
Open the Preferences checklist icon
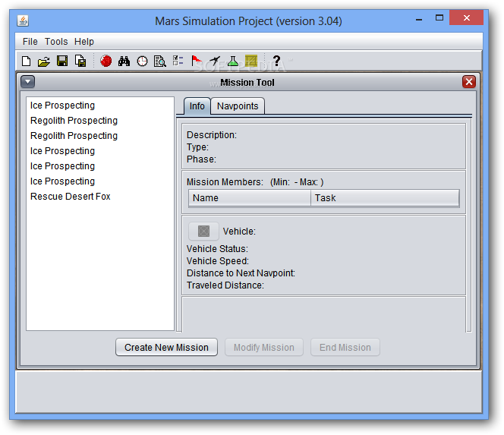(178, 61)
